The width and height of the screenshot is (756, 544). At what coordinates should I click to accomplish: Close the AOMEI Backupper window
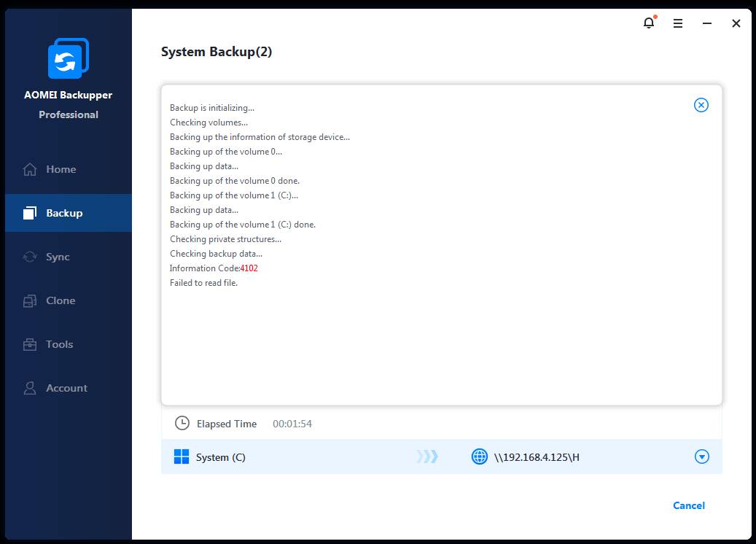[x=736, y=23]
